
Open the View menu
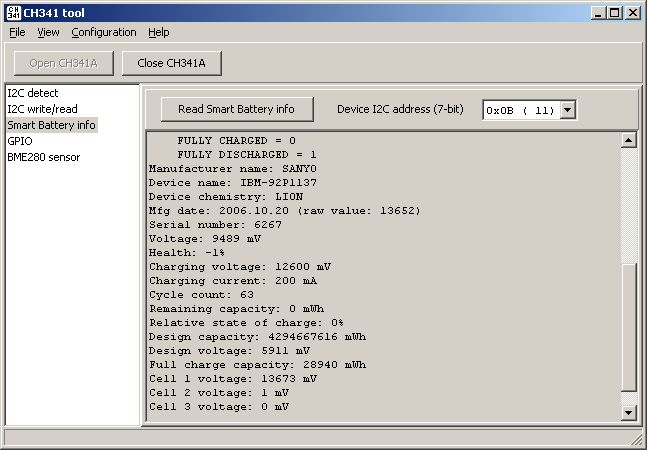point(48,32)
